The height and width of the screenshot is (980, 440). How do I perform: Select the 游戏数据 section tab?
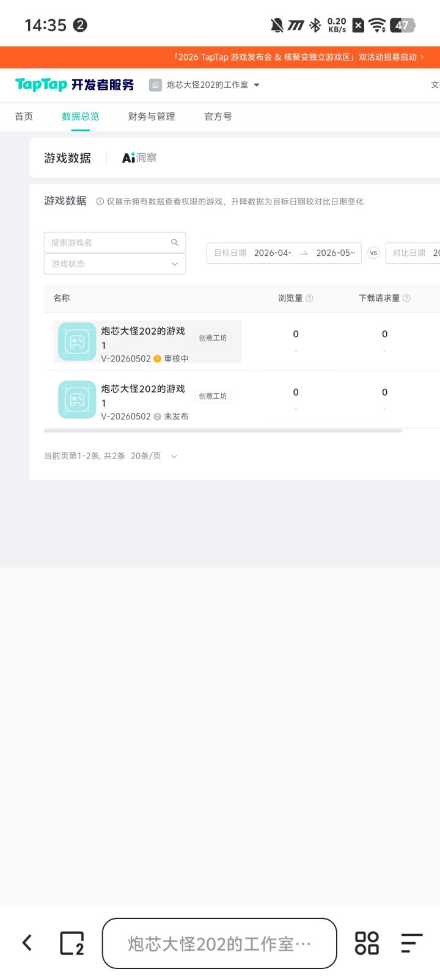(67, 158)
